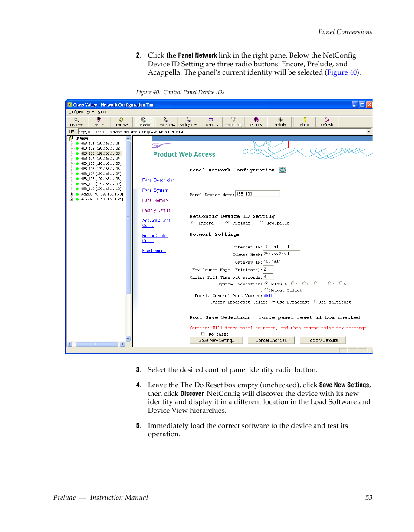Expand the Acap01_70 tree node

coord(71,194)
